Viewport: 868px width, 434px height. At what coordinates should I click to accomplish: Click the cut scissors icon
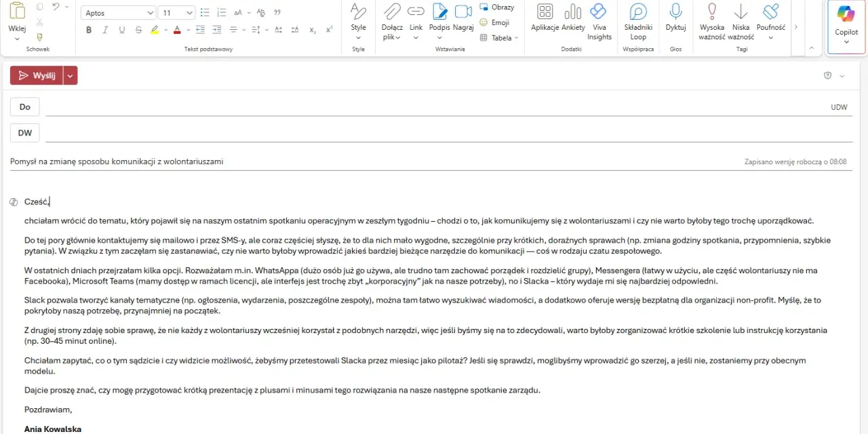pyautogui.click(x=39, y=22)
